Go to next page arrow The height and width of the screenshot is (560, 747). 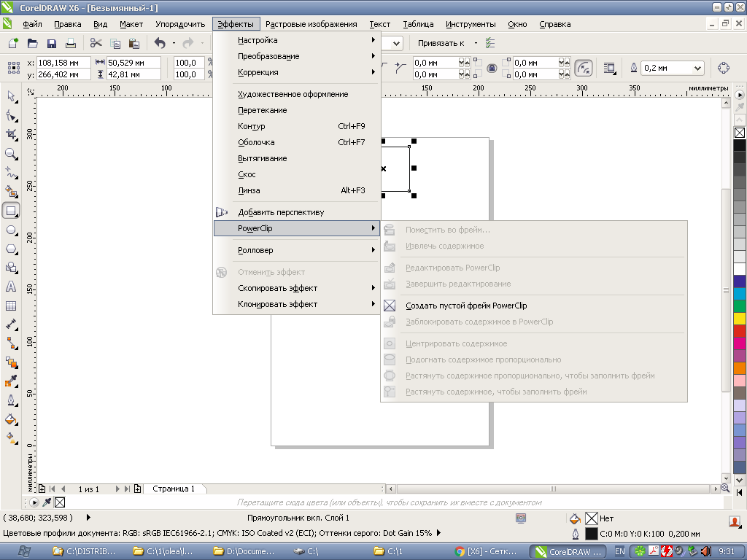(117, 489)
